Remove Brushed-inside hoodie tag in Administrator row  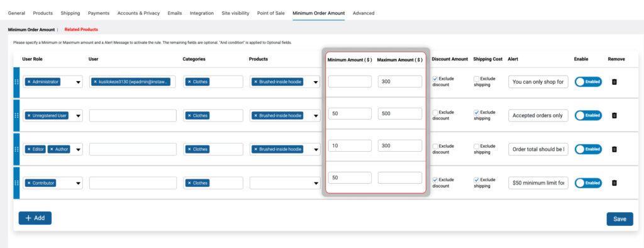click(x=256, y=82)
